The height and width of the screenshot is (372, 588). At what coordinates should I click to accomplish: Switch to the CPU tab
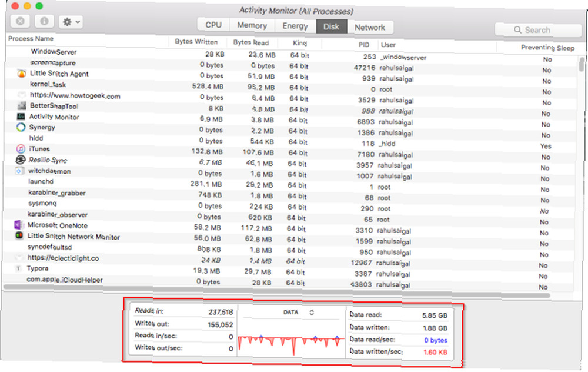click(213, 25)
